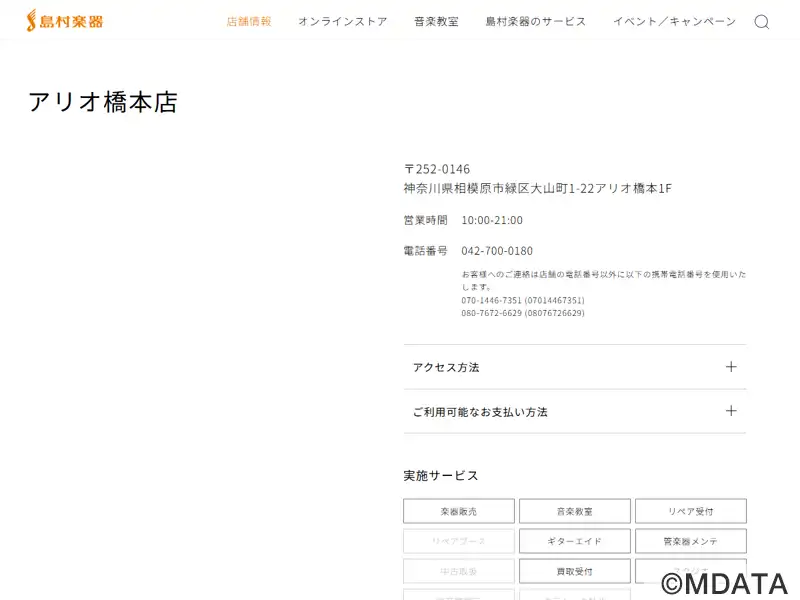Open the search magnifier icon
Image resolution: width=800 pixels, height=600 pixels.
(762, 22)
